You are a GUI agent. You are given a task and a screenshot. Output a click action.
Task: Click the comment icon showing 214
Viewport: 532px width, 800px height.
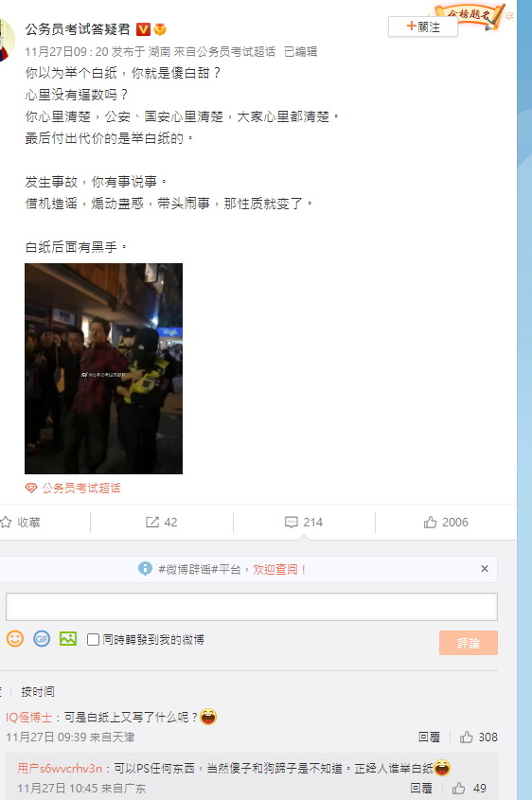click(292, 522)
